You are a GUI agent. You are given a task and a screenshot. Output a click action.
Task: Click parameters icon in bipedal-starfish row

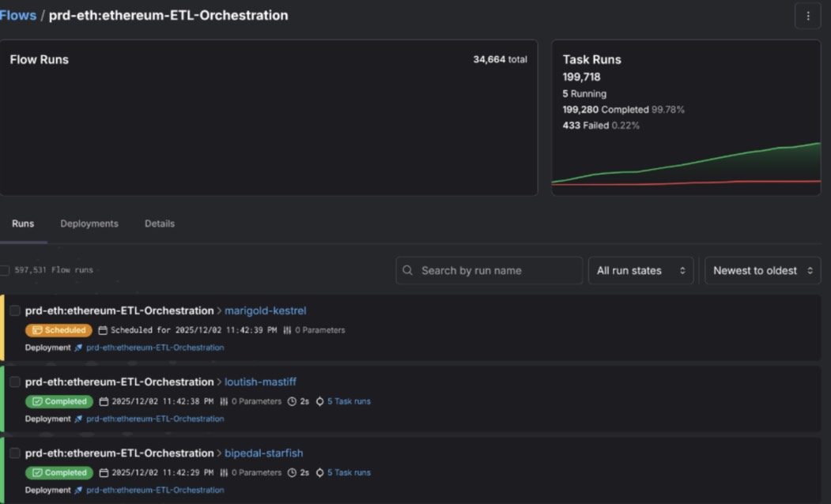(x=224, y=472)
